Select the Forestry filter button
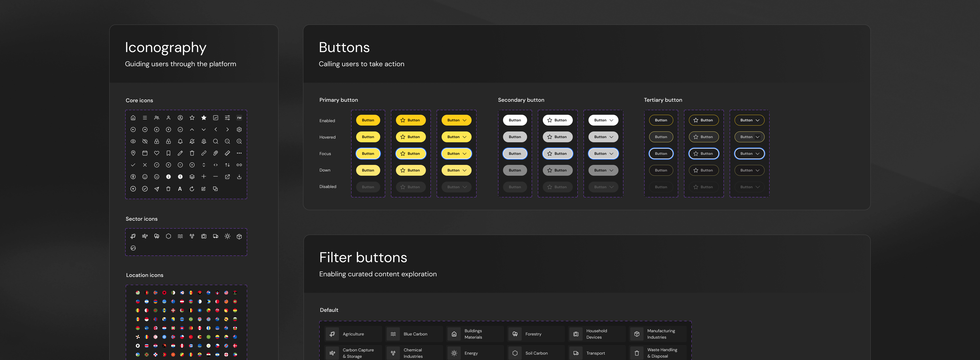This screenshot has width=980, height=360. [x=536, y=334]
